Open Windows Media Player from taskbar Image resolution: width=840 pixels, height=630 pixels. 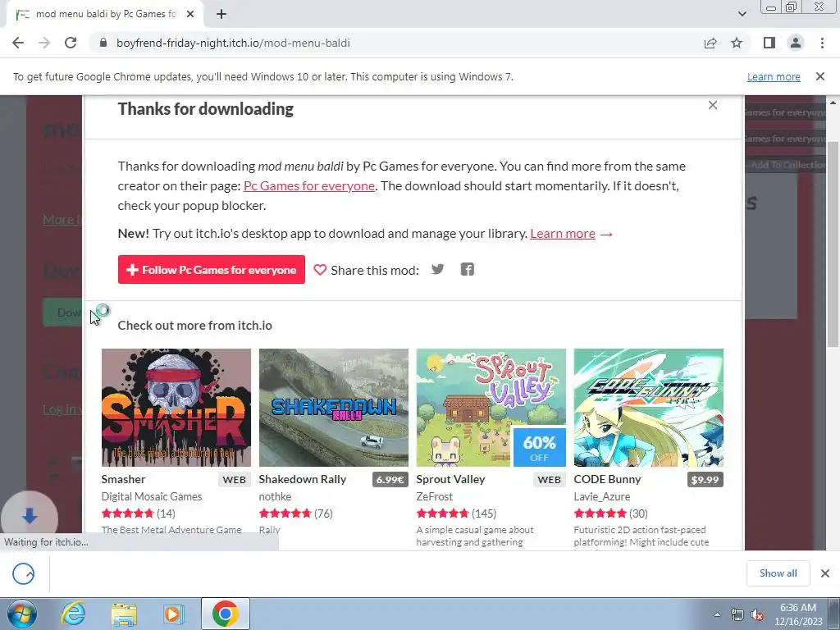pyautogui.click(x=174, y=614)
